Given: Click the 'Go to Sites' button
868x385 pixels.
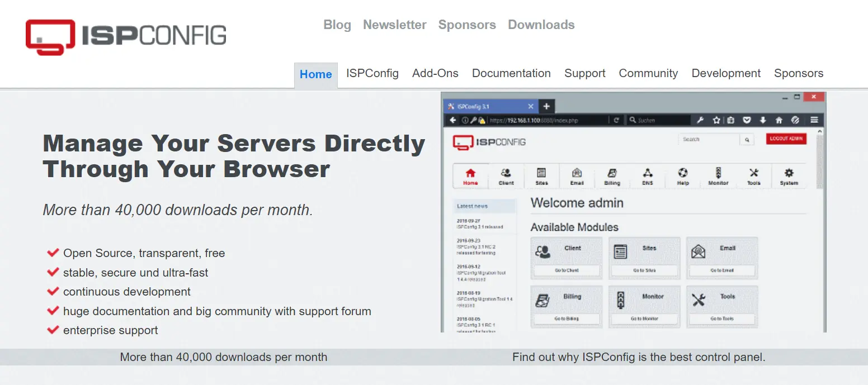Looking at the screenshot, I should coord(644,270).
